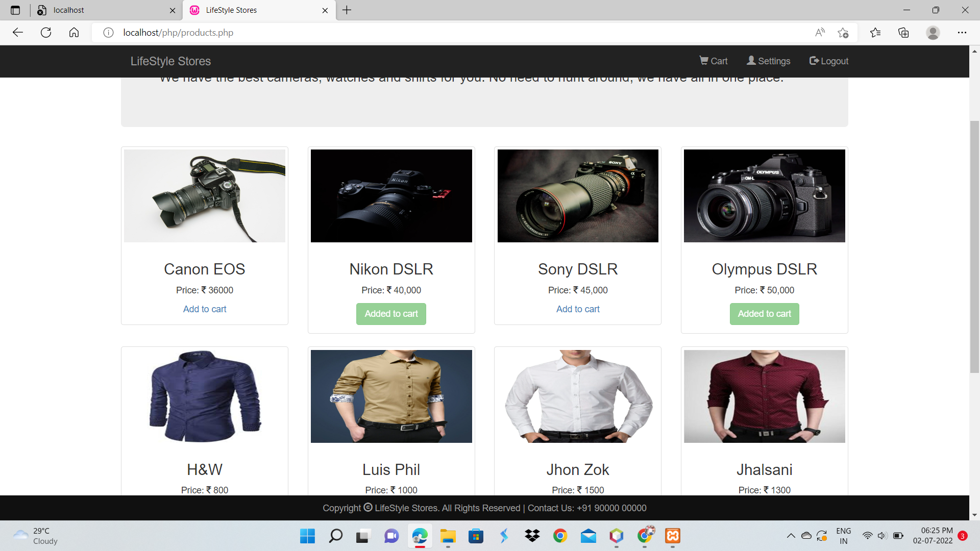Image resolution: width=980 pixels, height=551 pixels.
Task: Open browser Settings and more menu
Action: tap(962, 33)
